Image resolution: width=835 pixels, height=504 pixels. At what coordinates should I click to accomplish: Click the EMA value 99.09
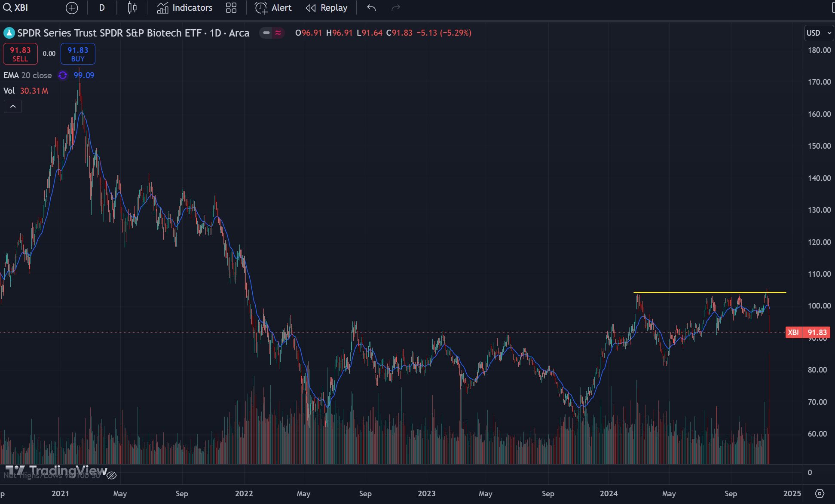(x=84, y=75)
